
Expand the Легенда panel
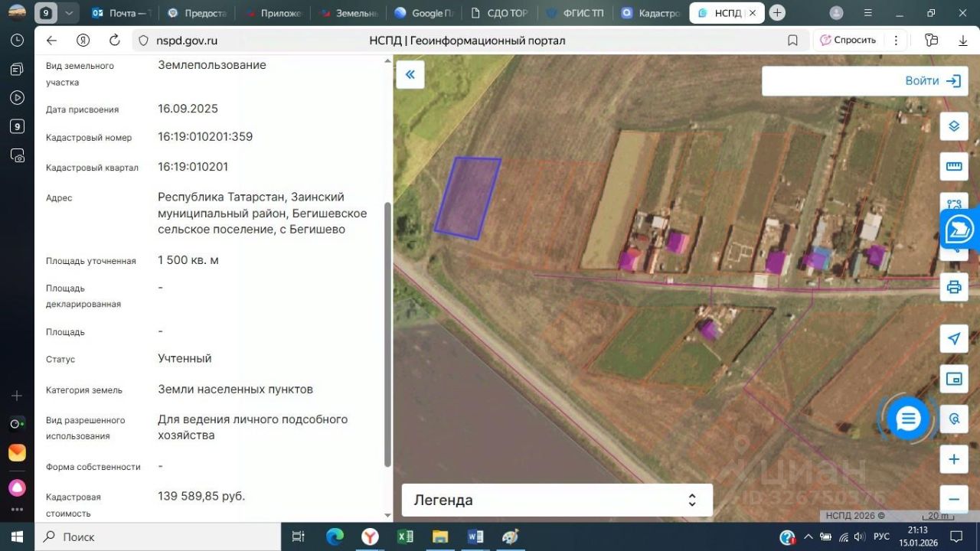click(557, 500)
